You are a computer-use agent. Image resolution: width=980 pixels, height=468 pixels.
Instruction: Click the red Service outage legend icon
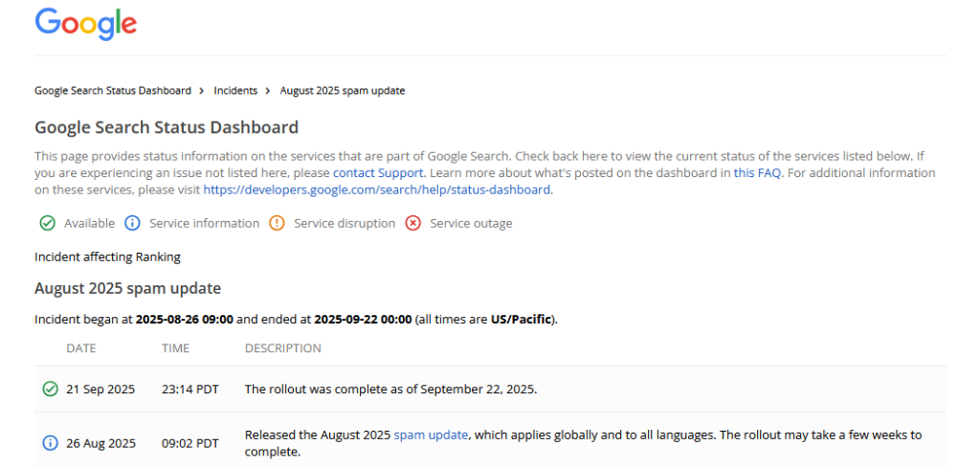click(x=412, y=223)
